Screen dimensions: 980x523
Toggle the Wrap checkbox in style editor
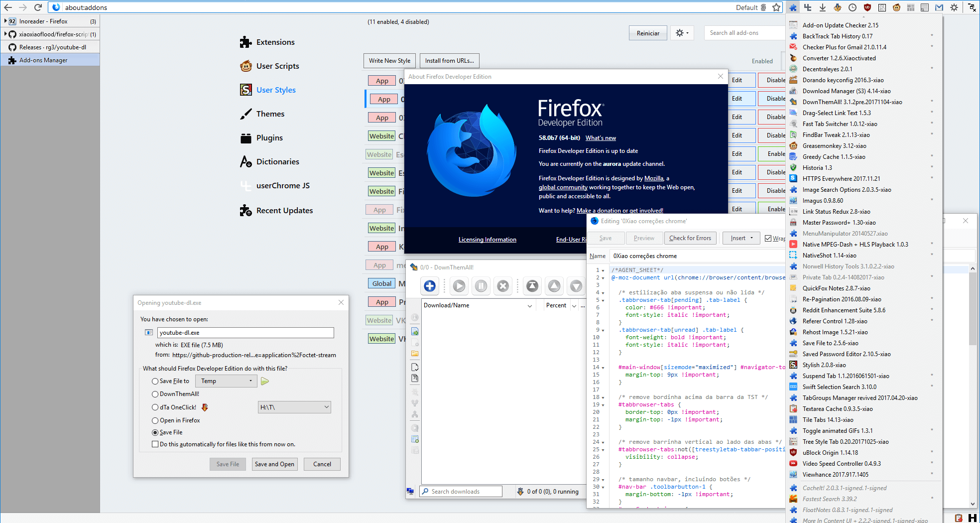(x=768, y=238)
